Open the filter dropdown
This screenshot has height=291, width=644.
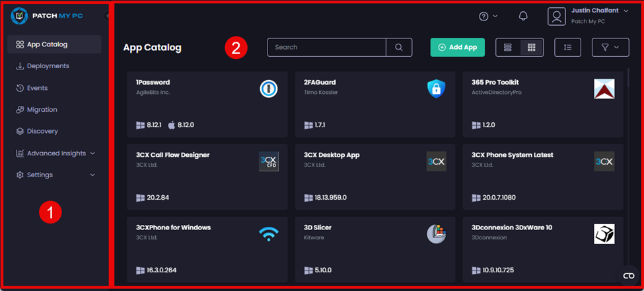coord(610,48)
